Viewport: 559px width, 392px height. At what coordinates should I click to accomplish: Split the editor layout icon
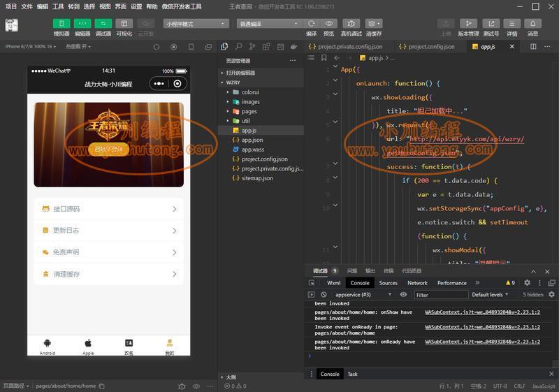[533, 47]
